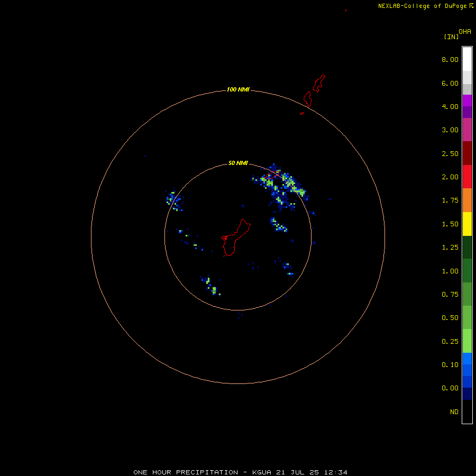Viewport: 476px width, 476px height.
Task: Pick the yellow swatch beside 1.50
Action: (467, 224)
